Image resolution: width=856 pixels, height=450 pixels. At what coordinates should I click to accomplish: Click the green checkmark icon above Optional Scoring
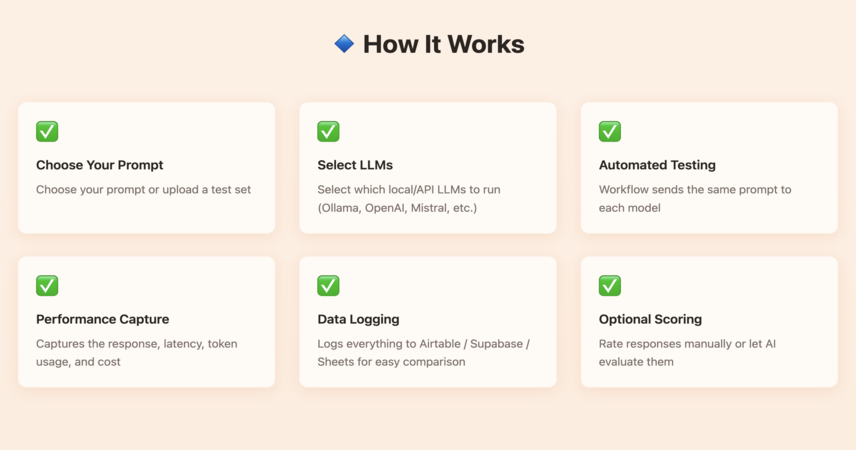pyautogui.click(x=610, y=286)
